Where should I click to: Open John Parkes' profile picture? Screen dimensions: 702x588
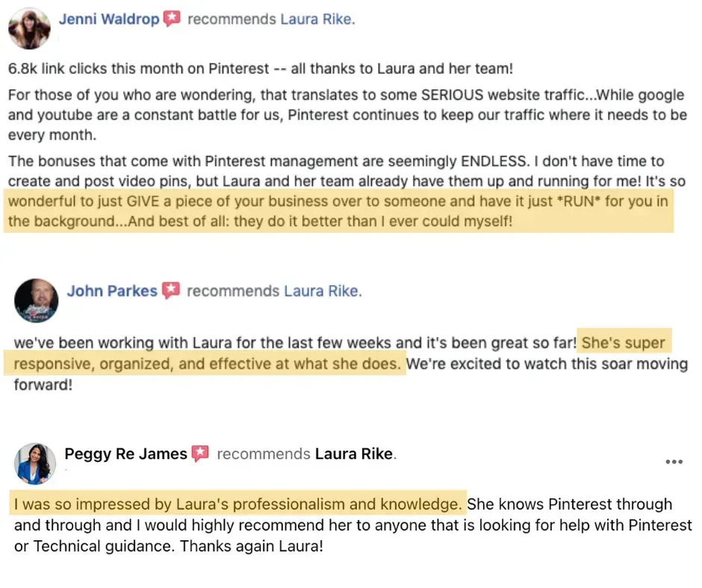37,300
